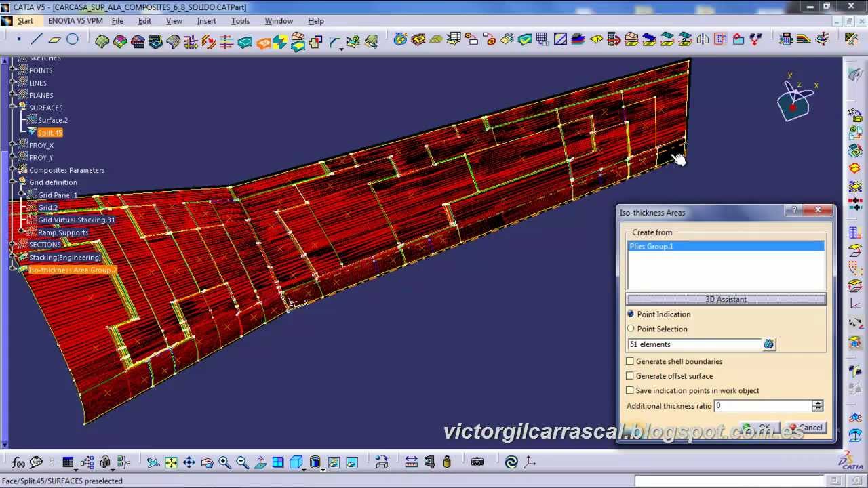Open the Design Table icon
The width and height of the screenshot is (868, 488).
tap(68, 462)
